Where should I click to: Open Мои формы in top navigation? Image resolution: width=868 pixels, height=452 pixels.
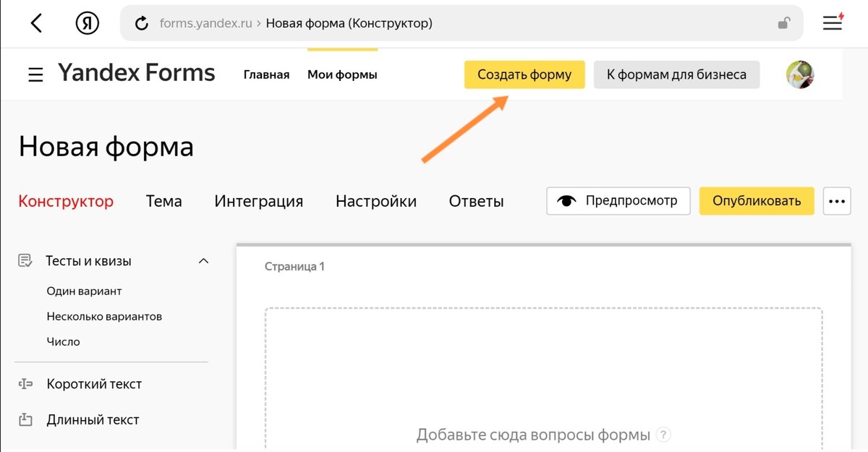pyautogui.click(x=342, y=74)
